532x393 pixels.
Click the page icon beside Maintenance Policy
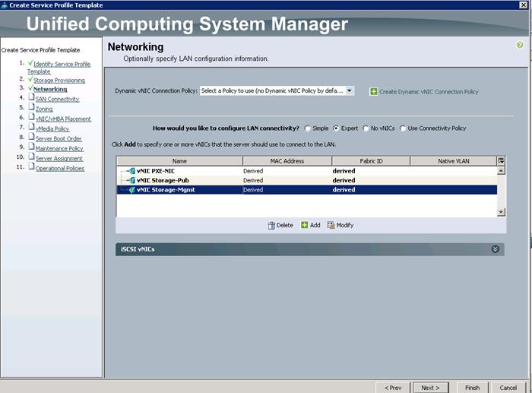point(31,147)
